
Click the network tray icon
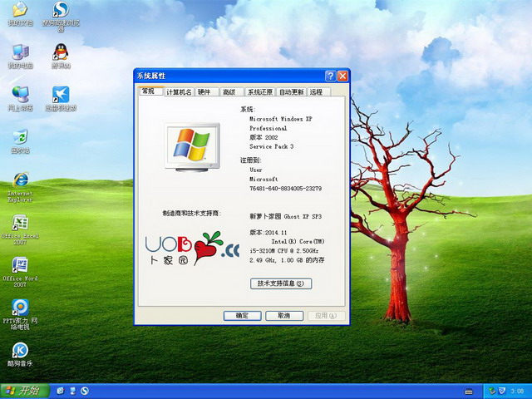[x=492, y=392]
